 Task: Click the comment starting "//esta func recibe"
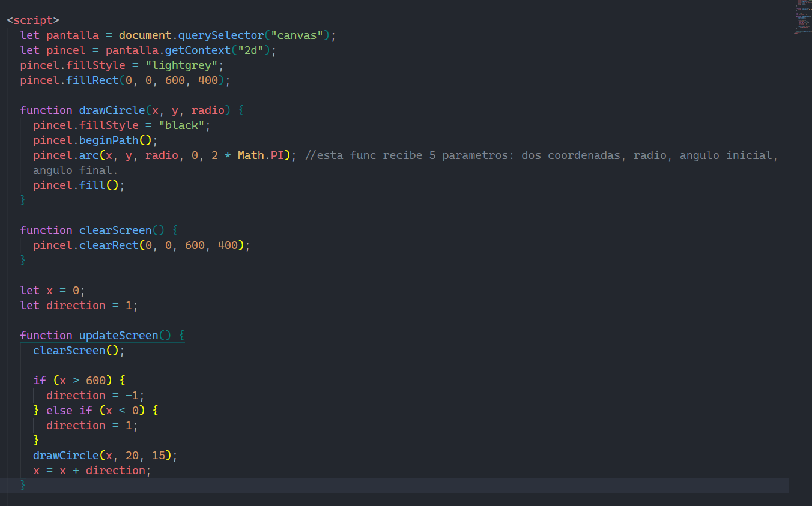pos(542,155)
